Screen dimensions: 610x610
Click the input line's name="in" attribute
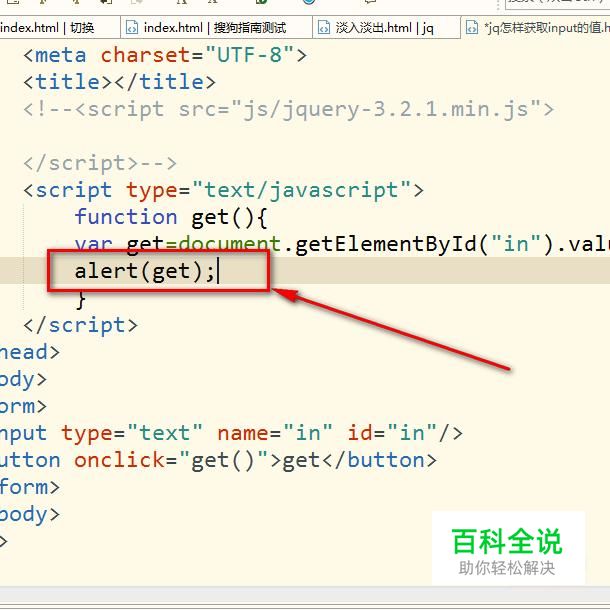click(x=275, y=433)
